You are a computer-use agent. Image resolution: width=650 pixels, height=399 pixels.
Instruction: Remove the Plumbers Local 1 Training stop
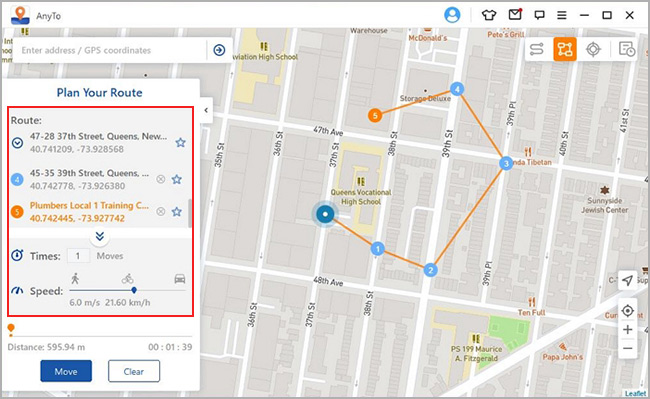[160, 211]
